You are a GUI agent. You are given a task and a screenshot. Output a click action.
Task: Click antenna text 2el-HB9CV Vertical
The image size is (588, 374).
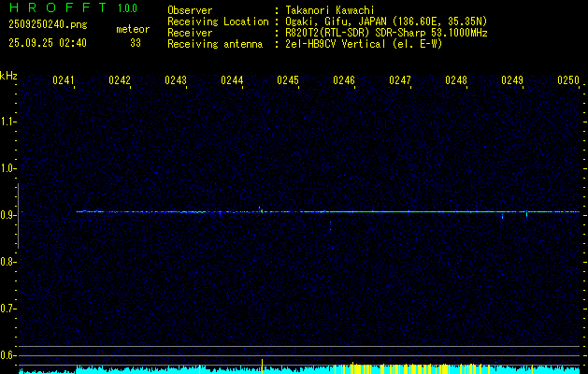tap(336, 44)
